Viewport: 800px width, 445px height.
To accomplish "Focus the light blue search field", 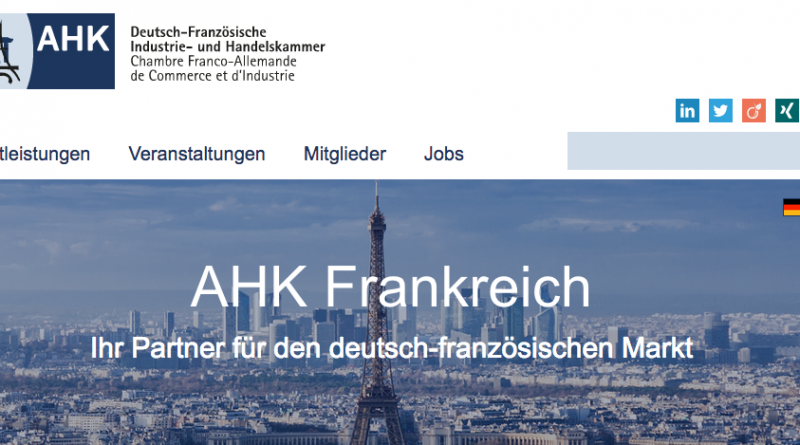I will click(x=684, y=151).
